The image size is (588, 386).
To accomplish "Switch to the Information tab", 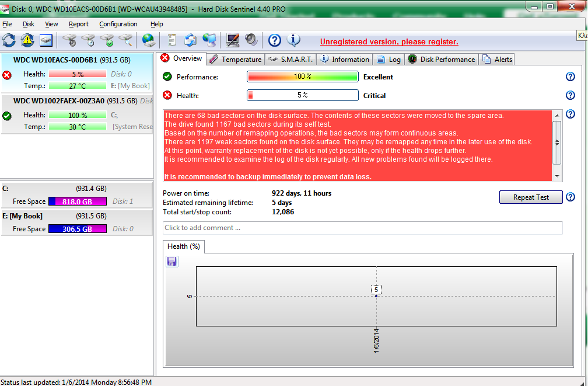I will coord(345,60).
